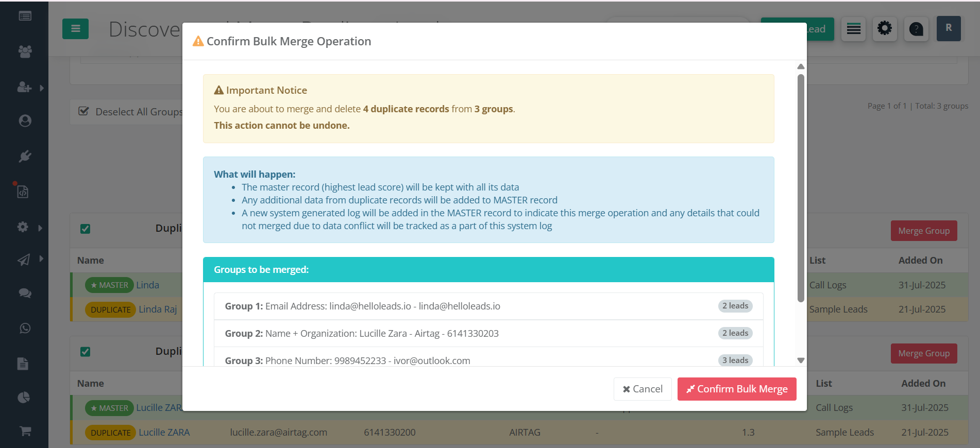Uncheck the first duplicate group checkbox
980x448 pixels.
coord(86,229)
